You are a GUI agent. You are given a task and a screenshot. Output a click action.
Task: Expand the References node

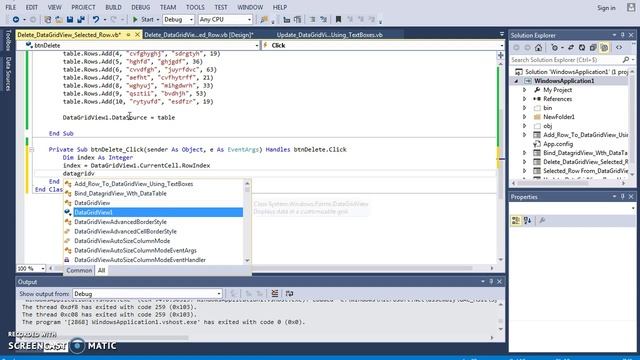point(525,99)
